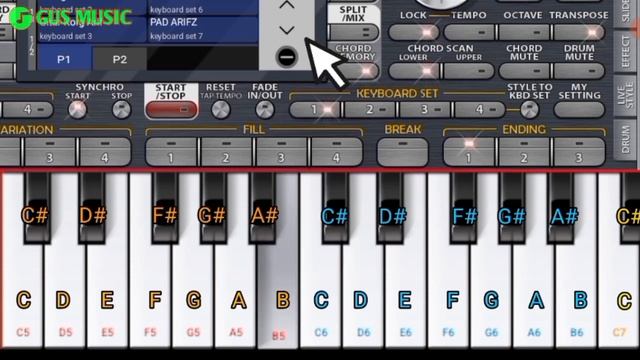This screenshot has height=360, width=640.
Task: Click the round minus icon
Action: [287, 57]
